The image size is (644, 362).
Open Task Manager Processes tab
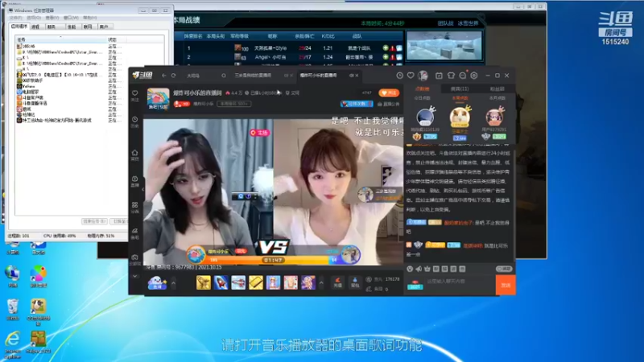(35, 27)
